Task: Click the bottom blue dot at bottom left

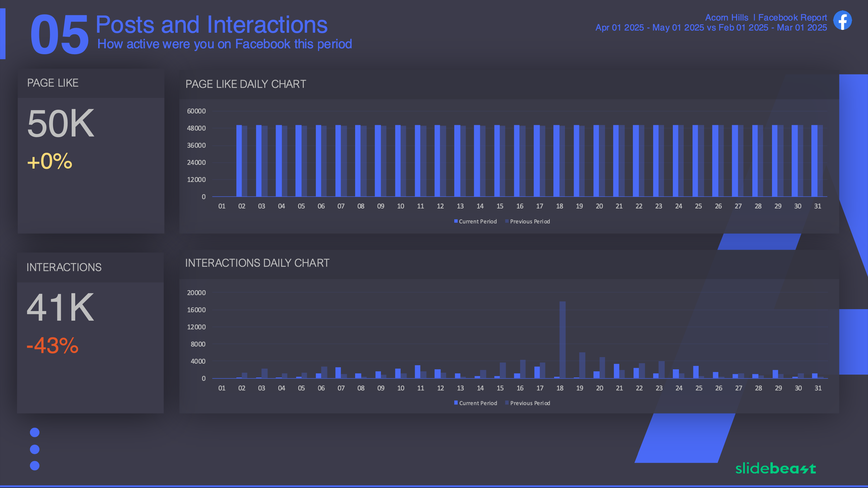Action: pyautogui.click(x=35, y=466)
